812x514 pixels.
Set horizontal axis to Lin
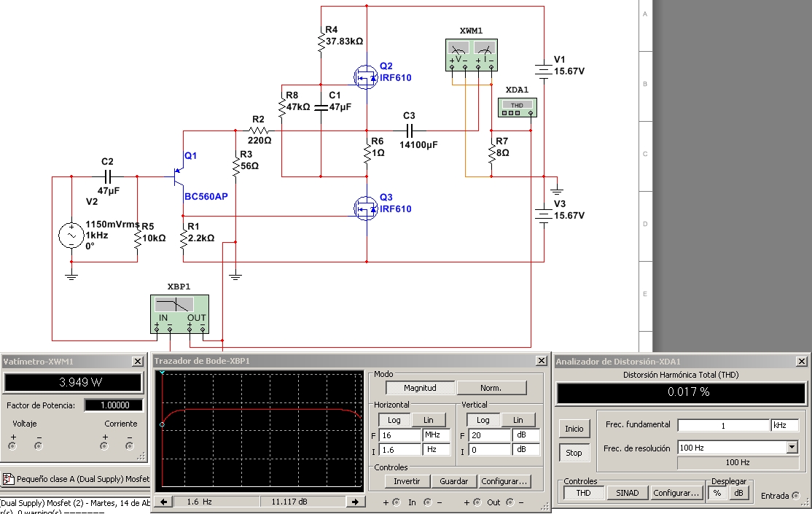pyautogui.click(x=429, y=420)
